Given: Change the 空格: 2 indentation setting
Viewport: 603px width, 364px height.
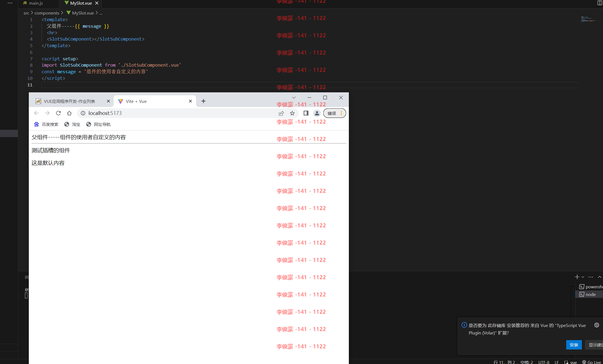Looking at the screenshot, I should coord(526,362).
